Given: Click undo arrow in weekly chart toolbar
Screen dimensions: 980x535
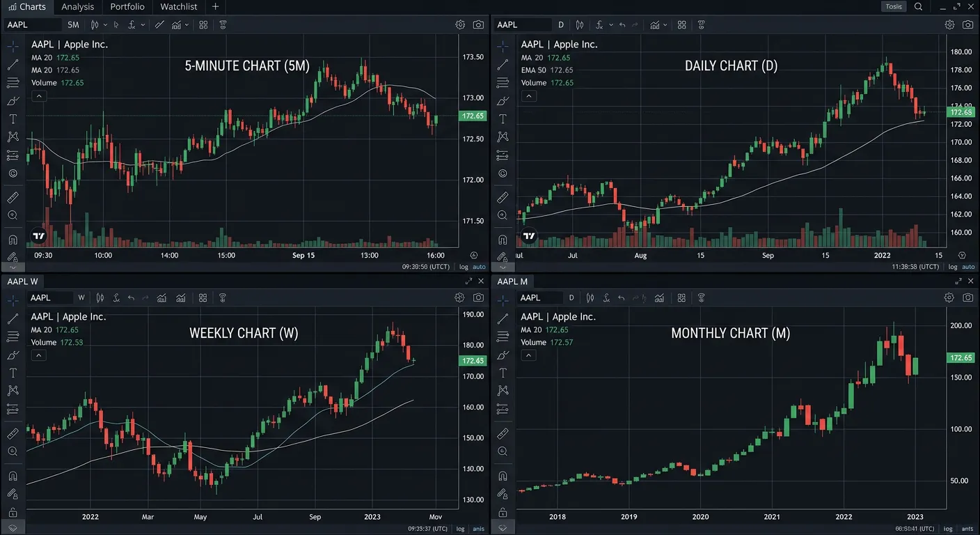Looking at the screenshot, I should (x=131, y=298).
